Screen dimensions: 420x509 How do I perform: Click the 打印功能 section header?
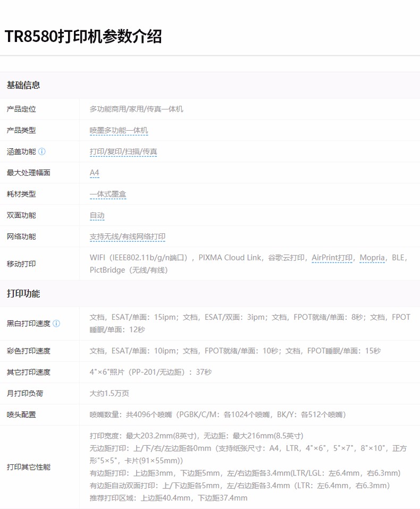click(23, 293)
